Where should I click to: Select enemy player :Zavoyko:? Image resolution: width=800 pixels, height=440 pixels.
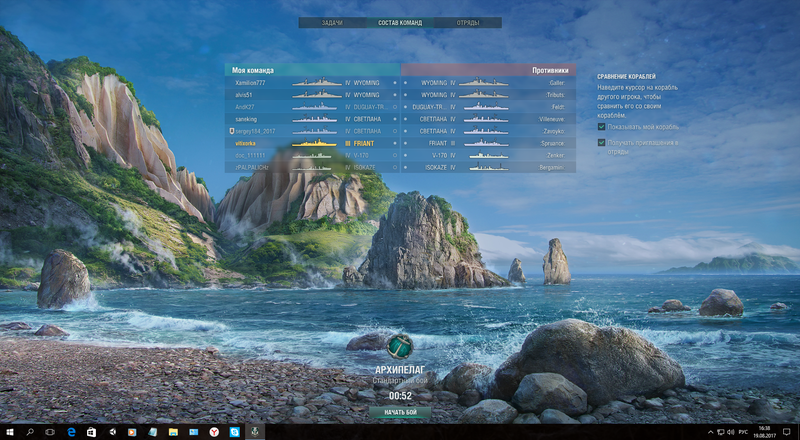(x=554, y=131)
